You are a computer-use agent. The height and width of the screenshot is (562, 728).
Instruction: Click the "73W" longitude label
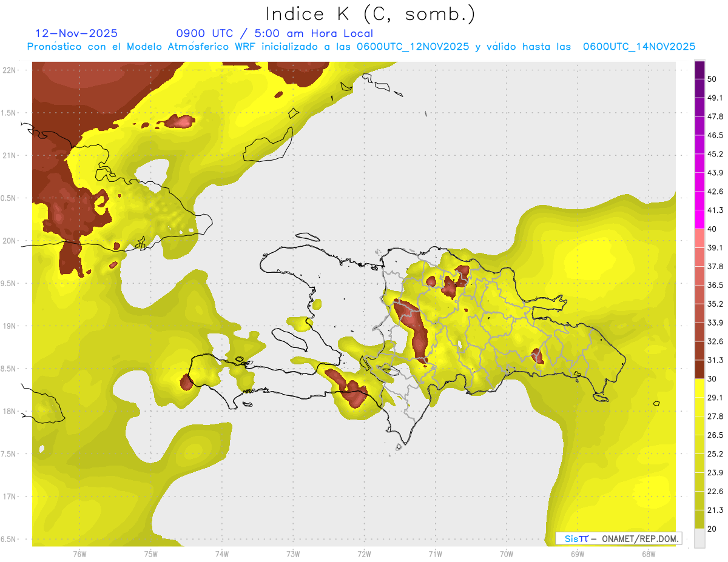[293, 554]
